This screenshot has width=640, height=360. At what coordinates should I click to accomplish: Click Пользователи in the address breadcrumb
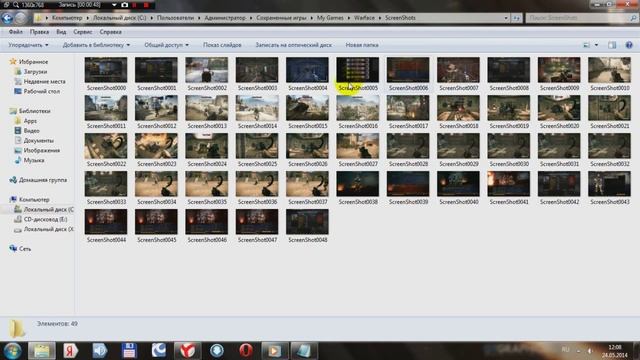[x=175, y=18]
